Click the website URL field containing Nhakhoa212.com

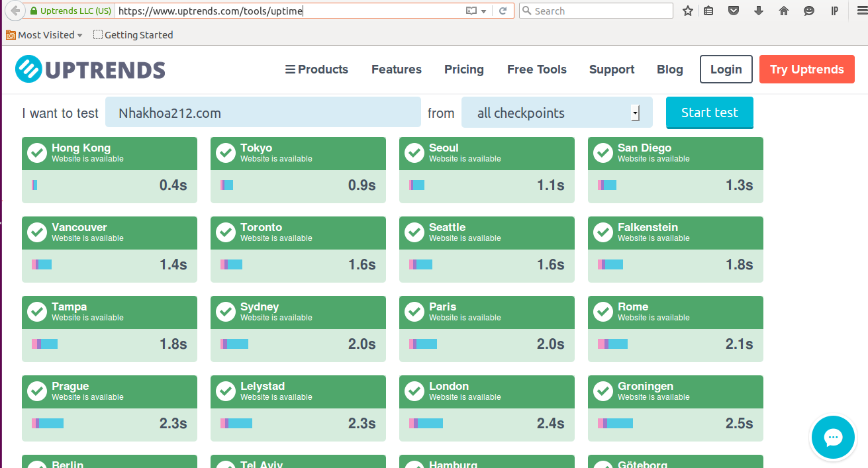tap(263, 113)
